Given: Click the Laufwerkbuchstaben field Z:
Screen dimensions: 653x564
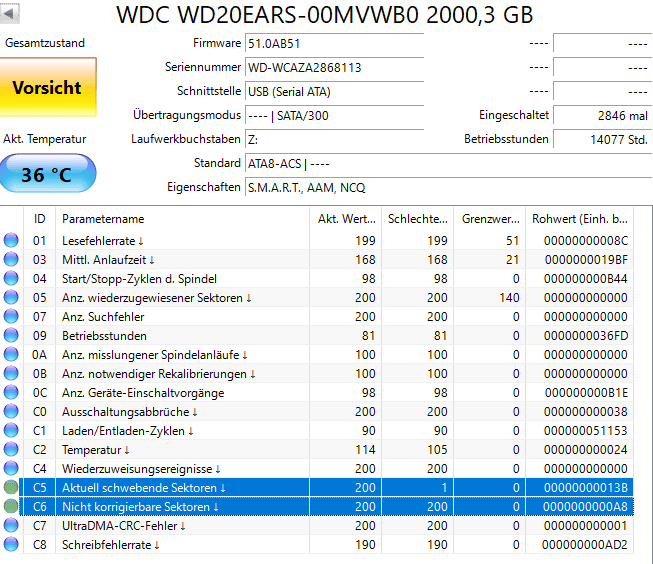Looking at the screenshot, I should [x=334, y=140].
